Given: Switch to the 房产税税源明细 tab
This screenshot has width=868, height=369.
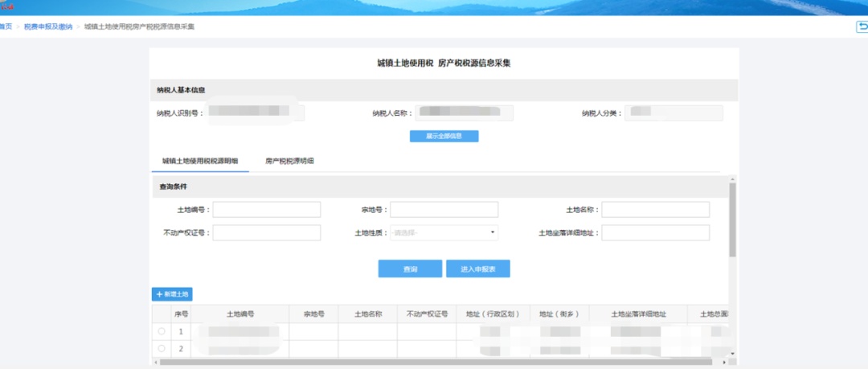Looking at the screenshot, I should click(x=289, y=162).
